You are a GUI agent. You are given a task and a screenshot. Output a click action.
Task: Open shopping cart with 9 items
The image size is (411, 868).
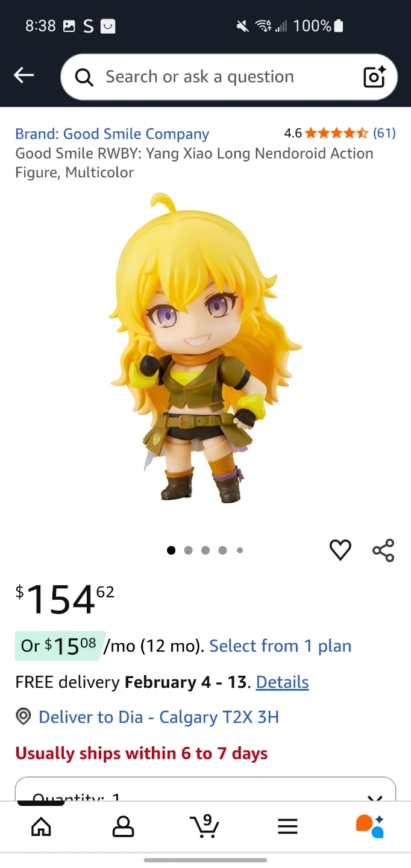pyautogui.click(x=205, y=825)
